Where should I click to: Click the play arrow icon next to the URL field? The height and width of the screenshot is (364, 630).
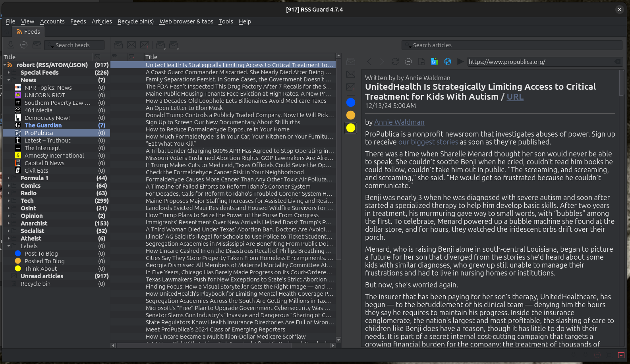click(x=460, y=62)
